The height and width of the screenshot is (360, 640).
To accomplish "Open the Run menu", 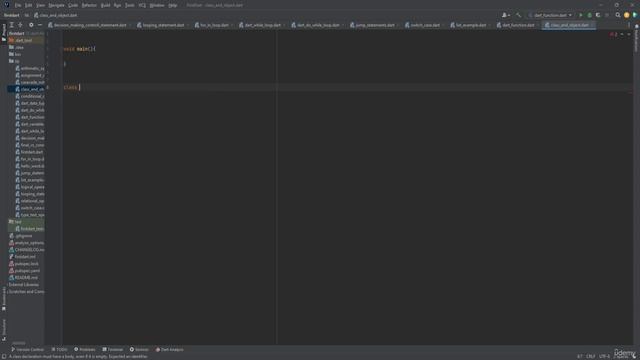I will [118, 5].
